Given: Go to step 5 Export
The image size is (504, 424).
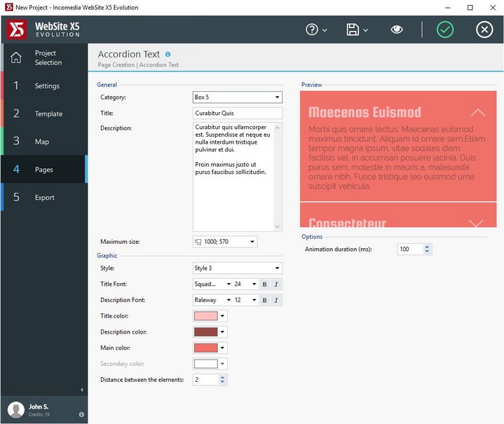Looking at the screenshot, I should (x=44, y=197).
